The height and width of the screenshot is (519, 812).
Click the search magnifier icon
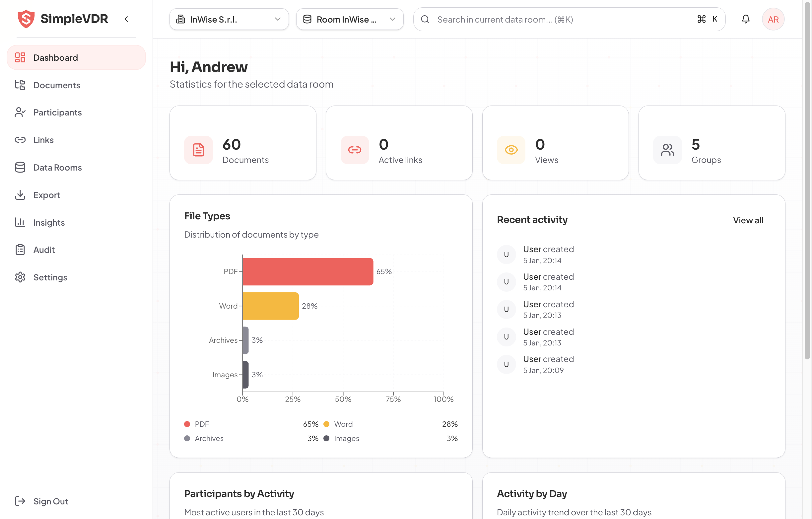[425, 19]
